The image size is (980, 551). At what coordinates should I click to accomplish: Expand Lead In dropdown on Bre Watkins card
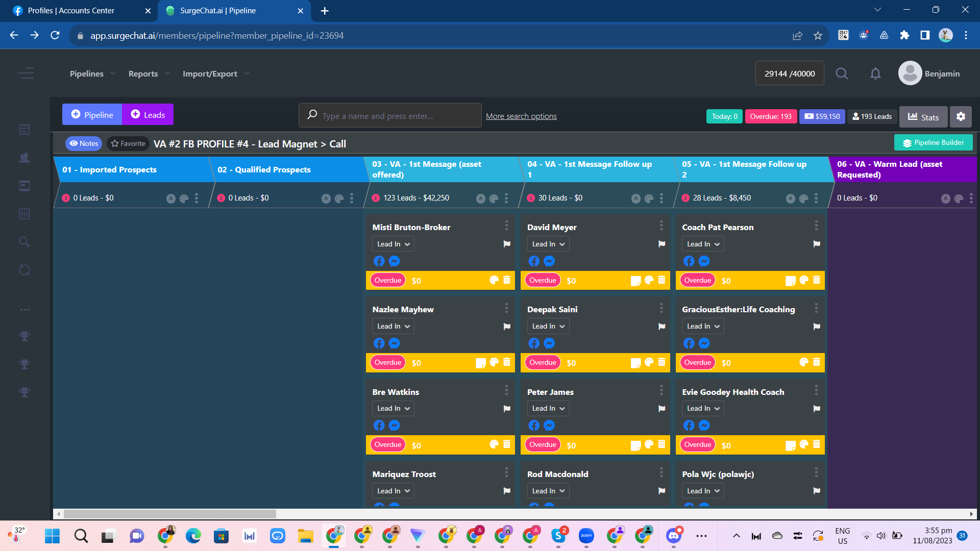coord(393,408)
